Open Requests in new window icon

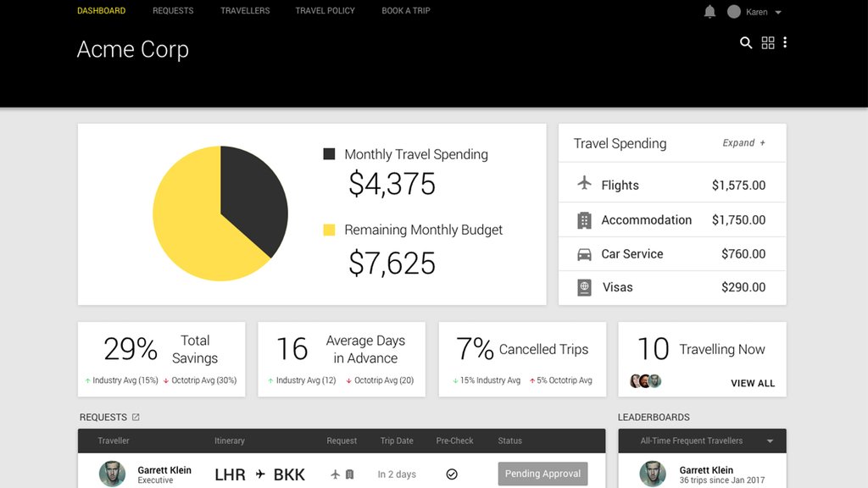point(136,417)
